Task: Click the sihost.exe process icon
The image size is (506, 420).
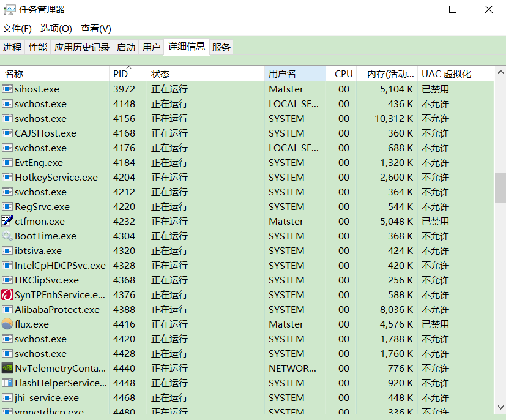Action: click(7, 89)
